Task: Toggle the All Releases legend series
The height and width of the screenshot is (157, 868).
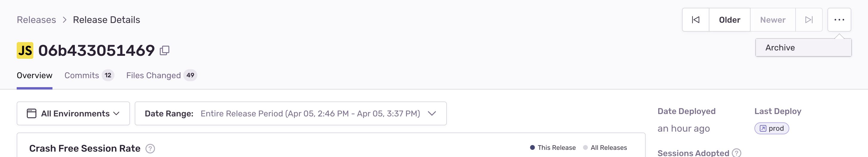Action: (x=605, y=147)
